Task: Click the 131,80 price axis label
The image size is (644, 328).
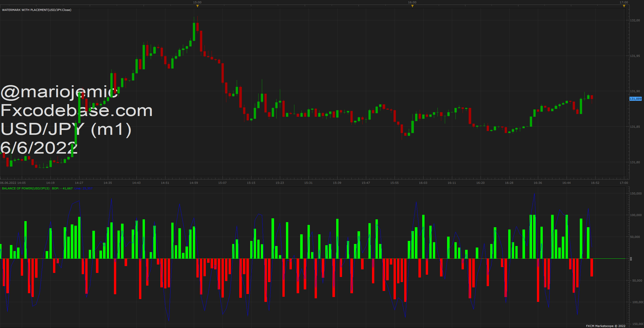Action: tap(635, 162)
